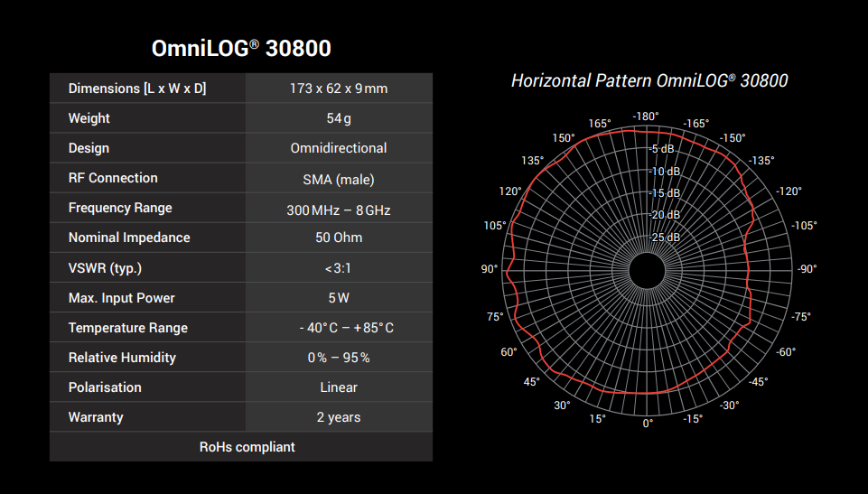
Task: Click the 173 x 62 x 9 mm value
Action: 339,89
